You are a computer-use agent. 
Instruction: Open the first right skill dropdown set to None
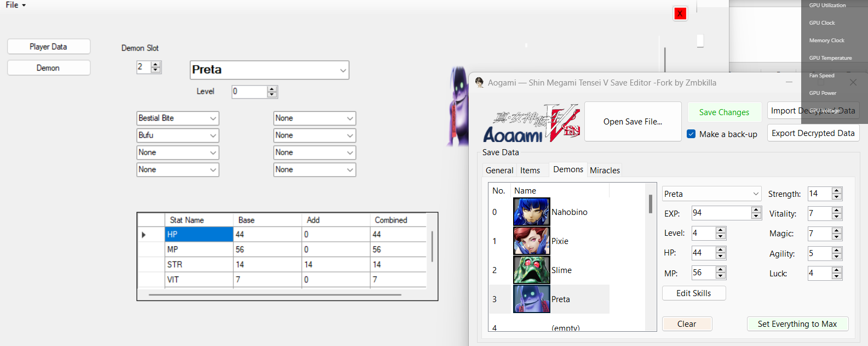tap(350, 118)
